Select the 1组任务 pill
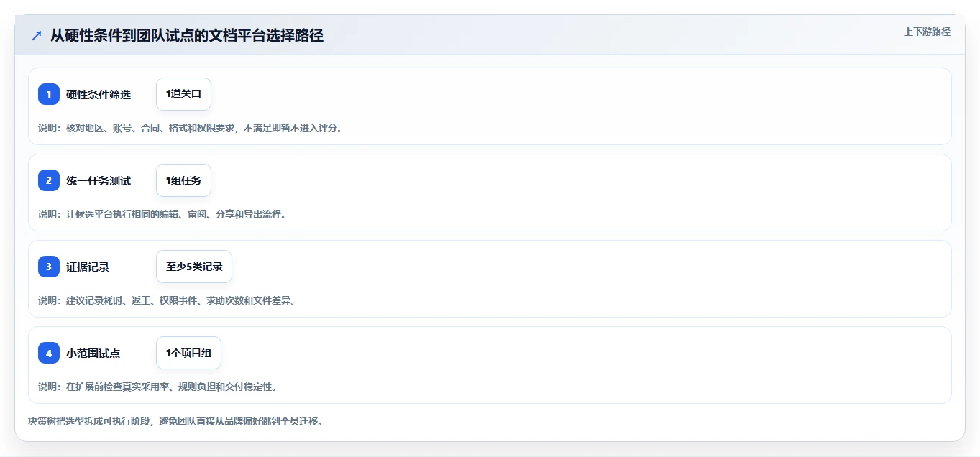Viewport: 980px width, 457px height. click(183, 180)
